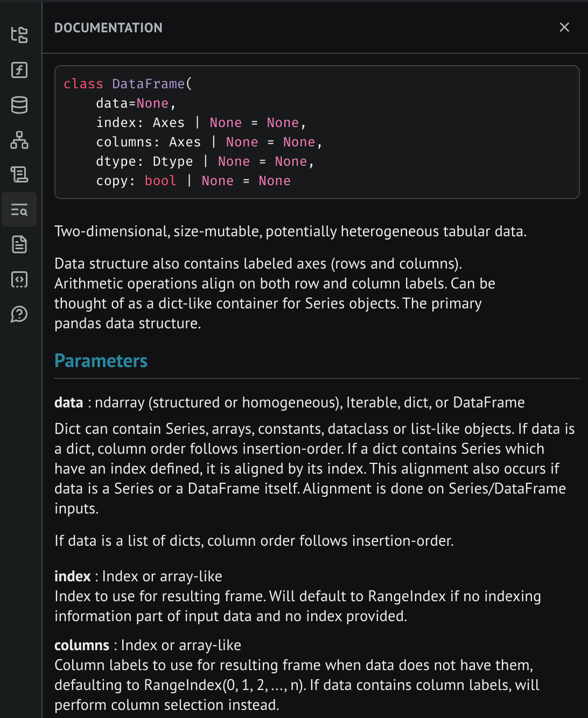Open the help question bubble icon
Viewport: 588px width, 718px height.
(x=19, y=314)
